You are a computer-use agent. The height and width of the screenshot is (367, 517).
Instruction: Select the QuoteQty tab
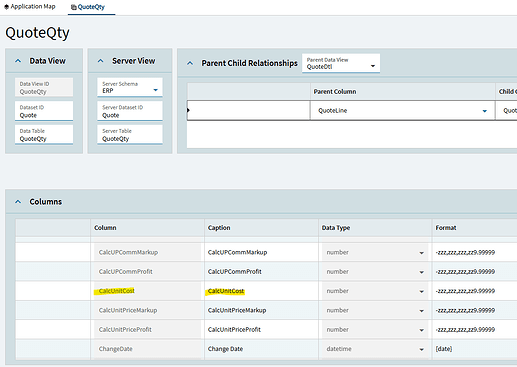pyautogui.click(x=88, y=7)
